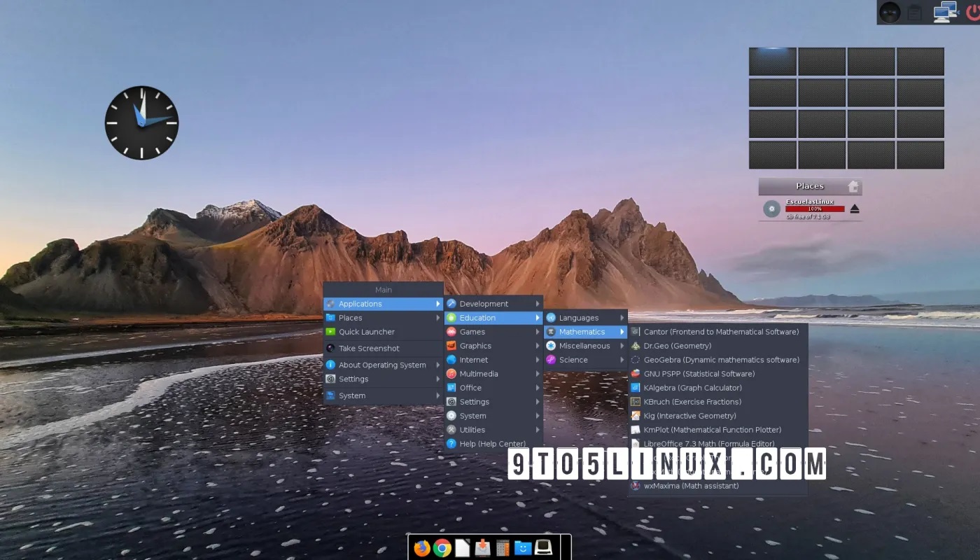Viewport: 980px width, 560px height.
Task: Start GNU PSPP statistical software
Action: coord(718,374)
